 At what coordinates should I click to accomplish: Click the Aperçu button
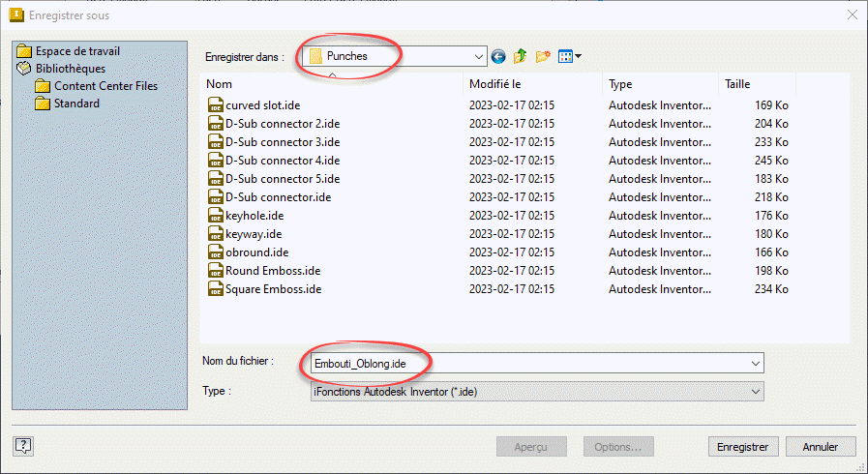point(531,446)
